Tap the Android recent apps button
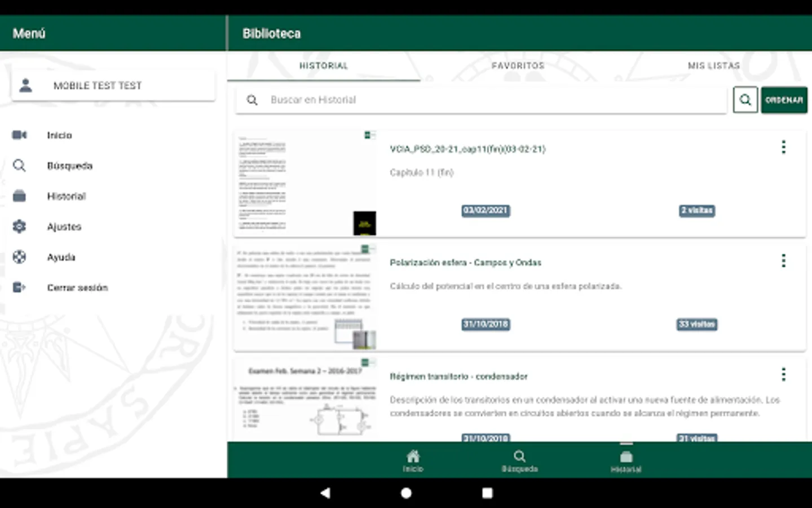The height and width of the screenshot is (508, 812). (x=487, y=493)
